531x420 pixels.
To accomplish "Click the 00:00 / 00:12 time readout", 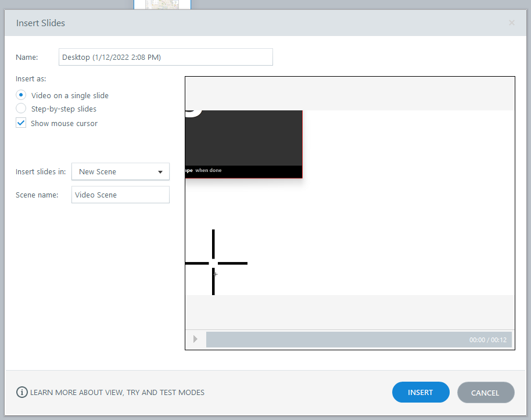I will coord(487,340).
